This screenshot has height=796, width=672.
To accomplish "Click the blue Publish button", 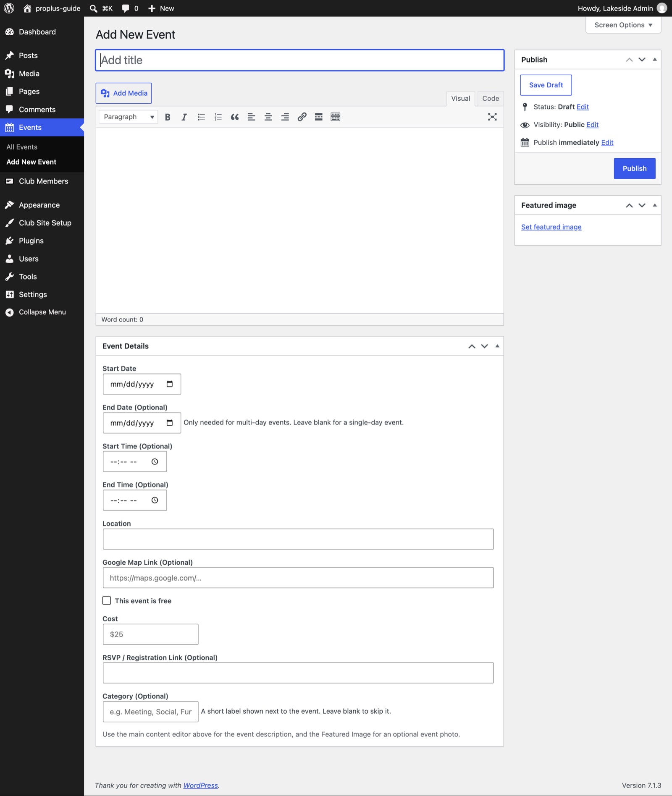I will point(634,168).
